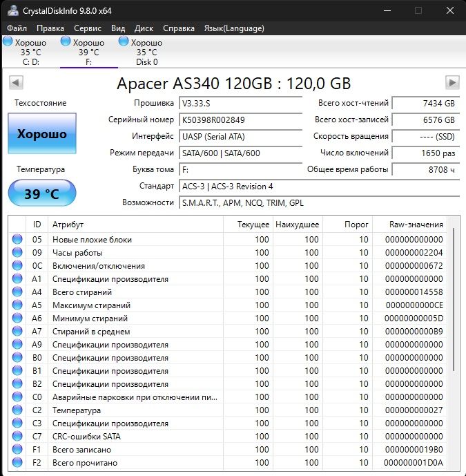The height and width of the screenshot is (476, 466).
Task: Click the status orb for attribute A9
Action: 17,344
